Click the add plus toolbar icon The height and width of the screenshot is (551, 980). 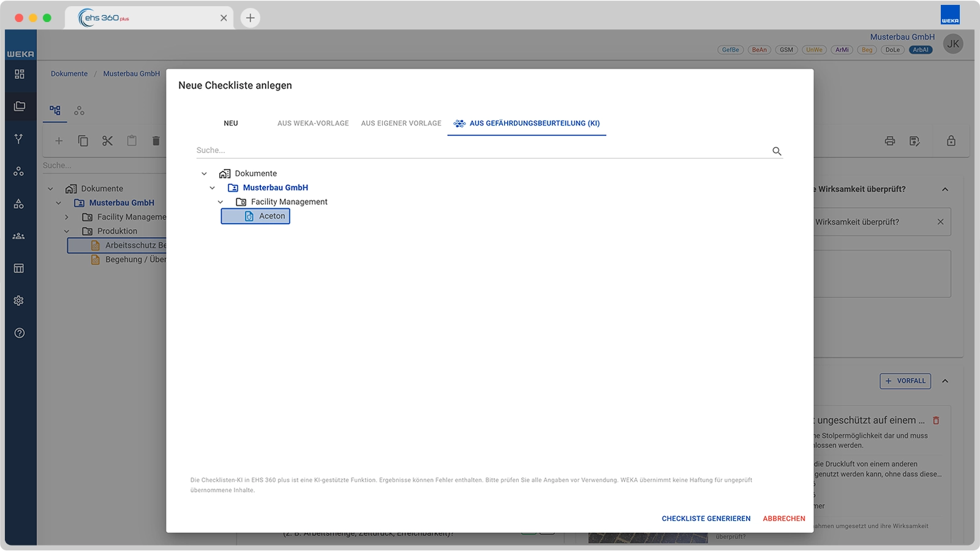[59, 141]
